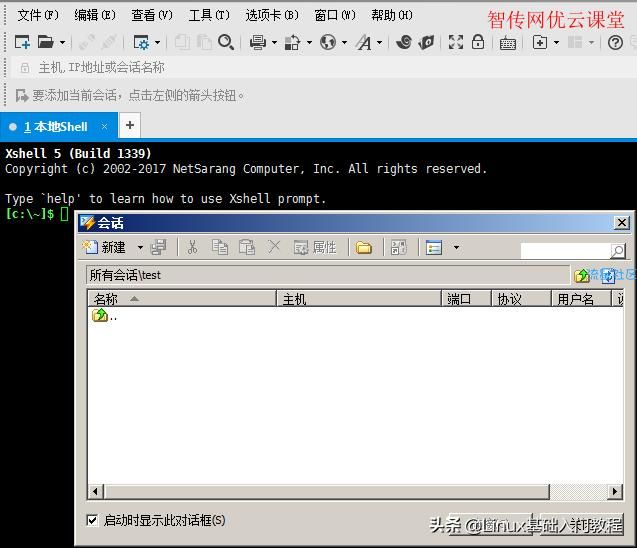Close the 本地Shell tab
The height and width of the screenshot is (548, 637).
[x=104, y=127]
